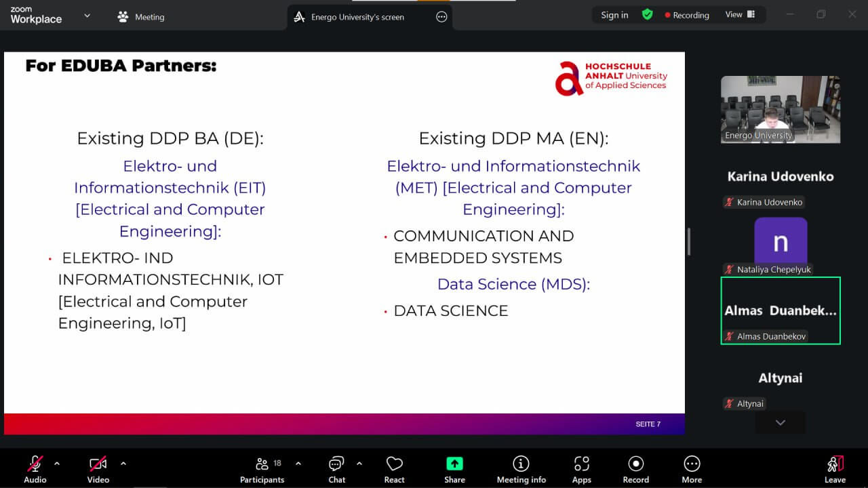This screenshot has height=488, width=868.
Task: Unmute microphone with the Audio button
Action: [35, 469]
